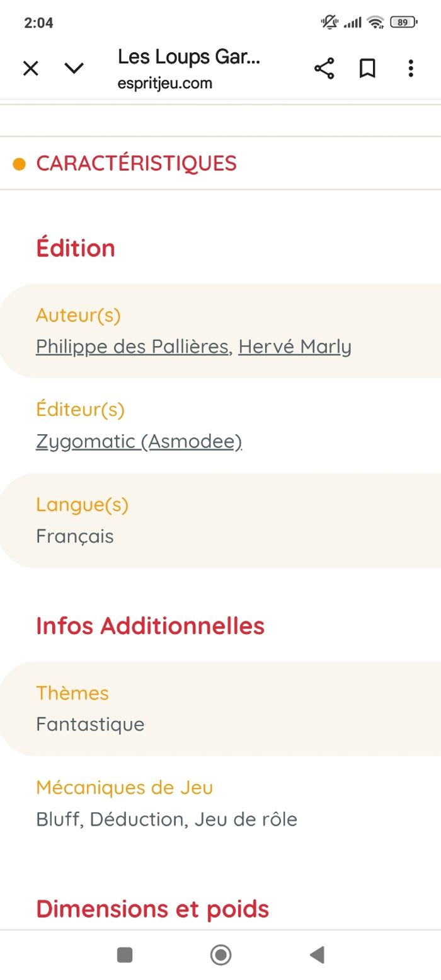This screenshot has height=980, width=441.
Task: Tap the share icon
Action: click(x=324, y=68)
